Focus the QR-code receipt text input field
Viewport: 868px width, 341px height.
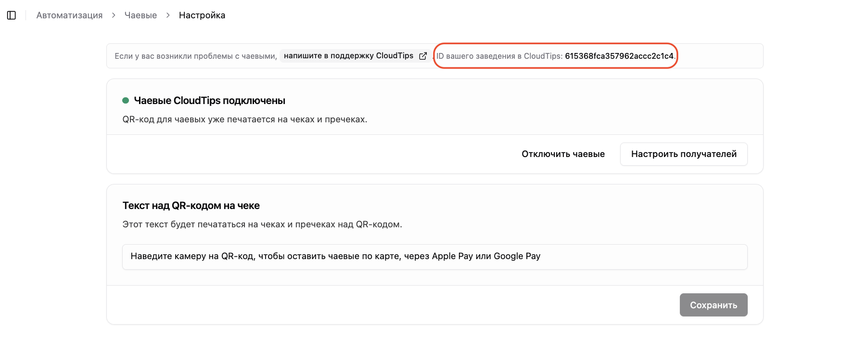pyautogui.click(x=435, y=257)
